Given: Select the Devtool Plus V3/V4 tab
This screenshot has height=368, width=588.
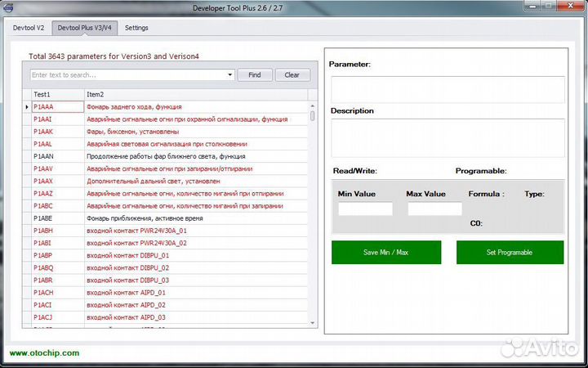Looking at the screenshot, I should 85,28.
